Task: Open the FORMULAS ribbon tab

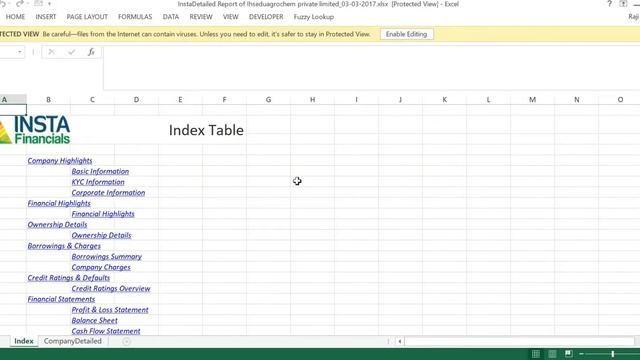Action: coord(135,17)
